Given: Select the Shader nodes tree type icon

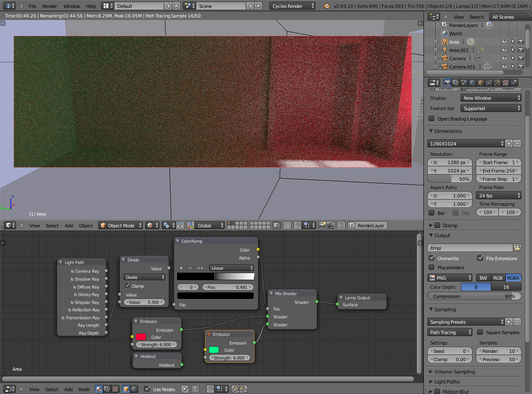Looking at the screenshot, I should click(x=99, y=389).
